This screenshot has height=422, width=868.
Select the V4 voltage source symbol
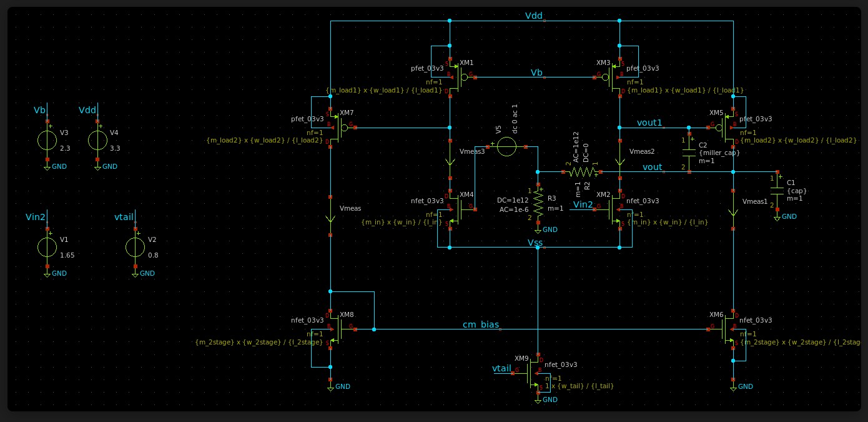(97, 140)
